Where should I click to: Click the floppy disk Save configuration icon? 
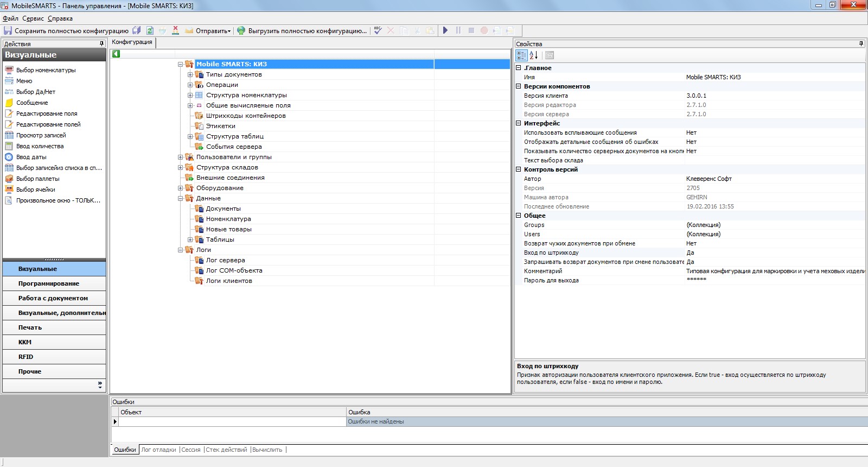[x=8, y=30]
